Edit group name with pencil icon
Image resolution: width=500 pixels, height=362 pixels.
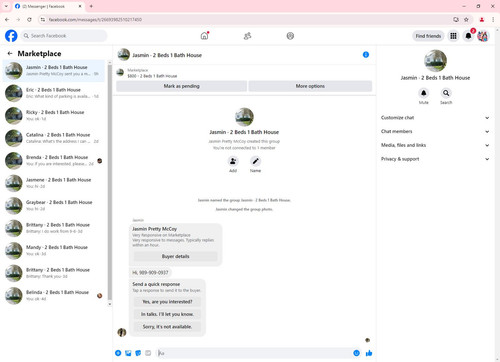255,161
